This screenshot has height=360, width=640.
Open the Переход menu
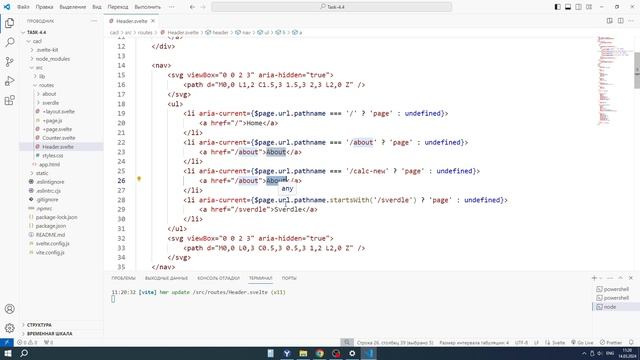point(118,7)
